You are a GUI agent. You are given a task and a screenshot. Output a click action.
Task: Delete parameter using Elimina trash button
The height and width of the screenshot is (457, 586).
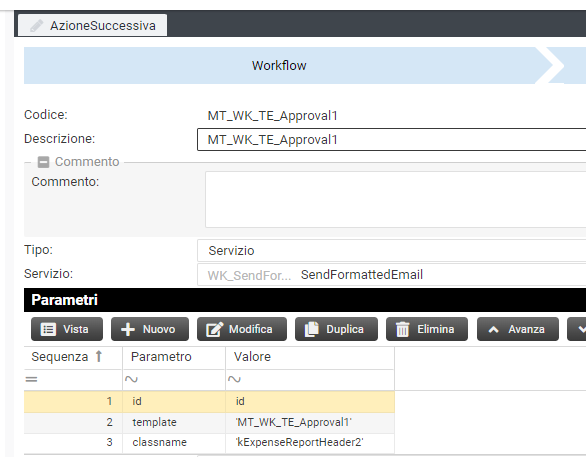tap(426, 329)
